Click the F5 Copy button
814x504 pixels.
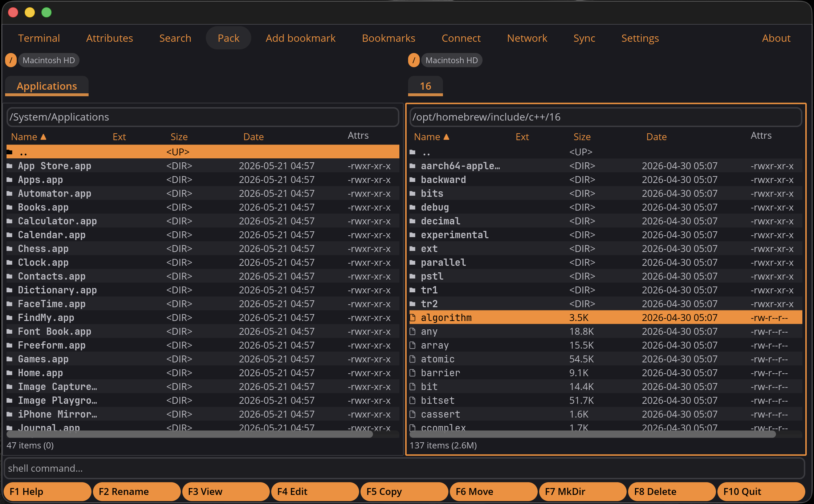pyautogui.click(x=404, y=492)
